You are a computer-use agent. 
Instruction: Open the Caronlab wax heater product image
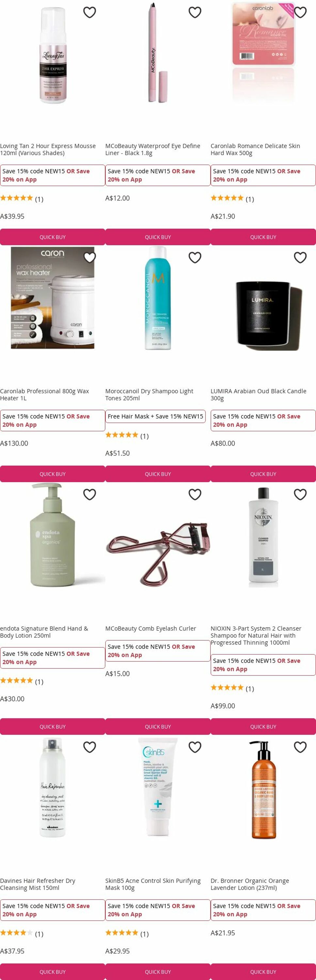pyautogui.click(x=53, y=298)
